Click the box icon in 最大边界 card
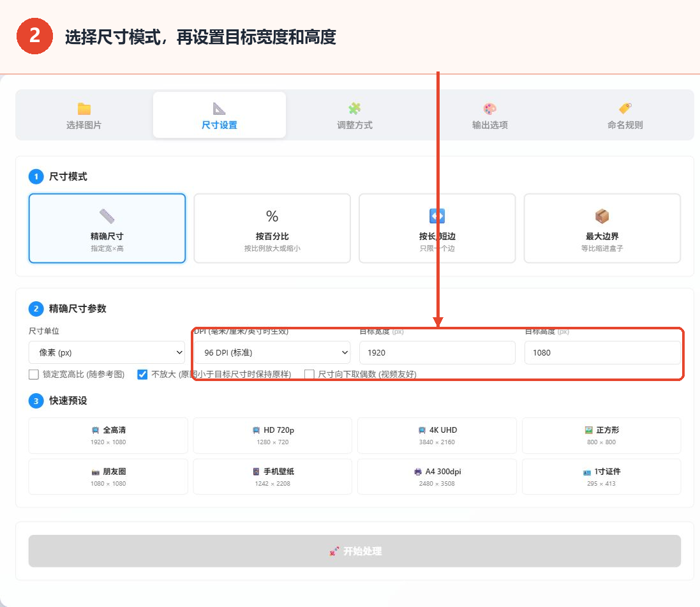 point(602,216)
